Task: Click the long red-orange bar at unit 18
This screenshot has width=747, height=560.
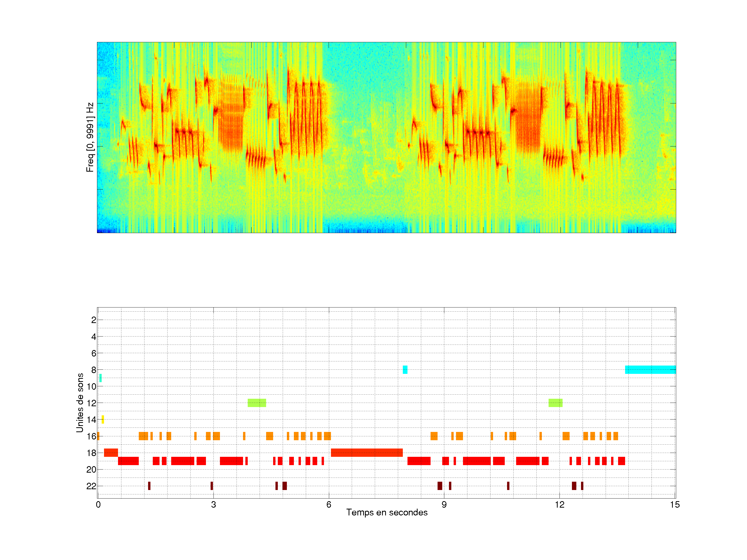Action: click(x=367, y=453)
